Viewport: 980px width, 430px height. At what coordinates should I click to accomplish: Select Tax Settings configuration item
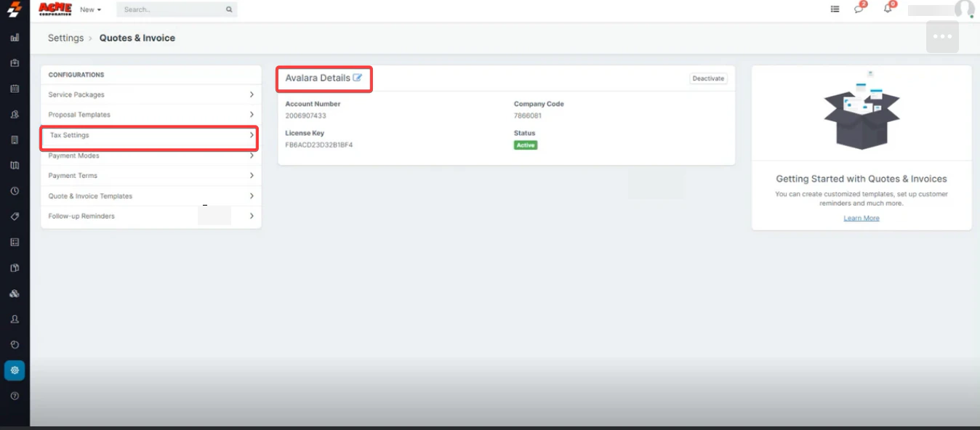pyautogui.click(x=151, y=135)
